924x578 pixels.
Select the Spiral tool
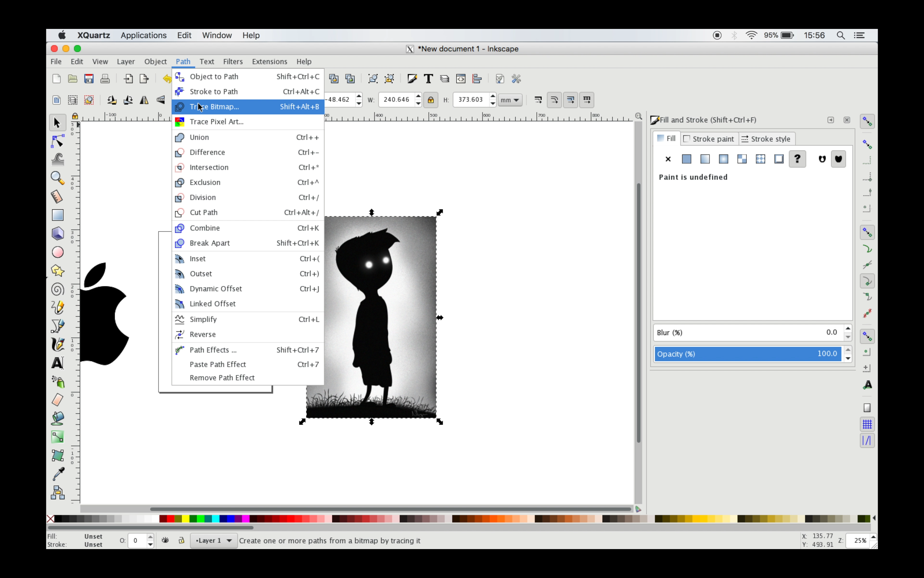(x=57, y=289)
